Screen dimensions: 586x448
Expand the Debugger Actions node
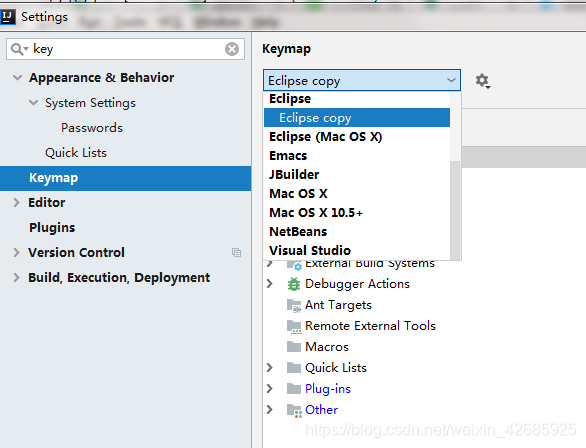click(270, 284)
